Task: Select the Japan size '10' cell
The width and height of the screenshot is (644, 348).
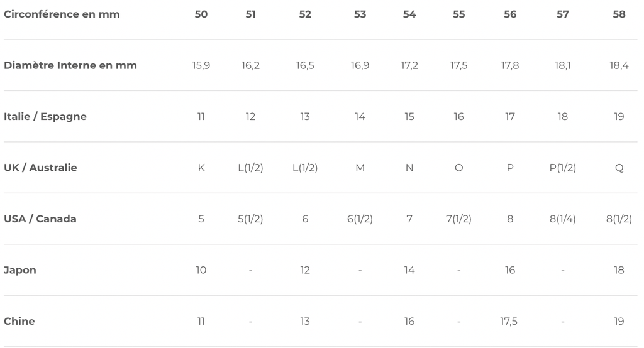Action: point(201,270)
